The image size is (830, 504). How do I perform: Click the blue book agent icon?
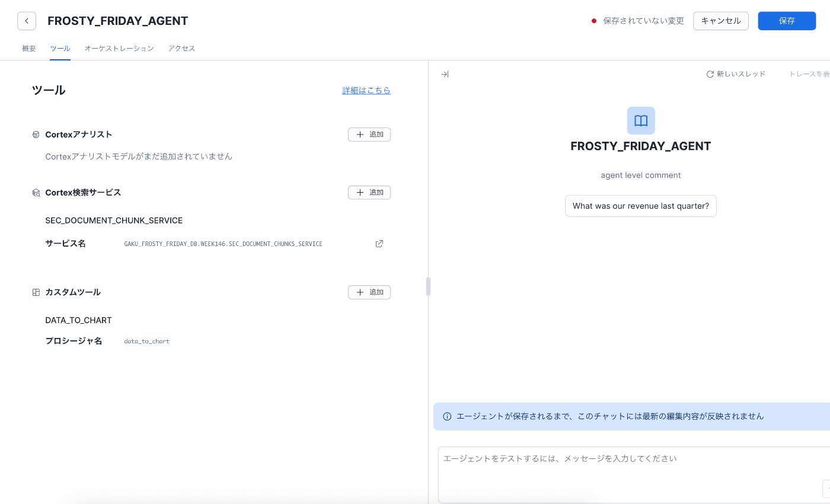pyautogui.click(x=641, y=121)
